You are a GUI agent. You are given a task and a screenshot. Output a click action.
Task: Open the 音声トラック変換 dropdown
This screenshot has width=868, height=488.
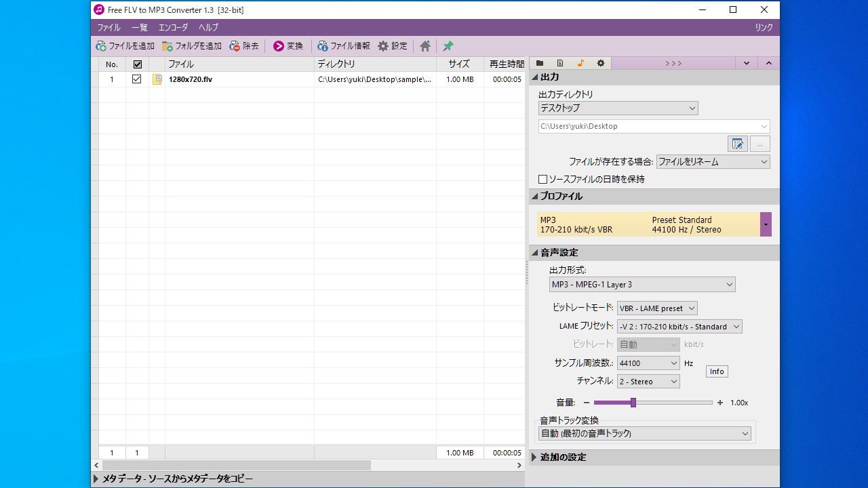coord(645,434)
